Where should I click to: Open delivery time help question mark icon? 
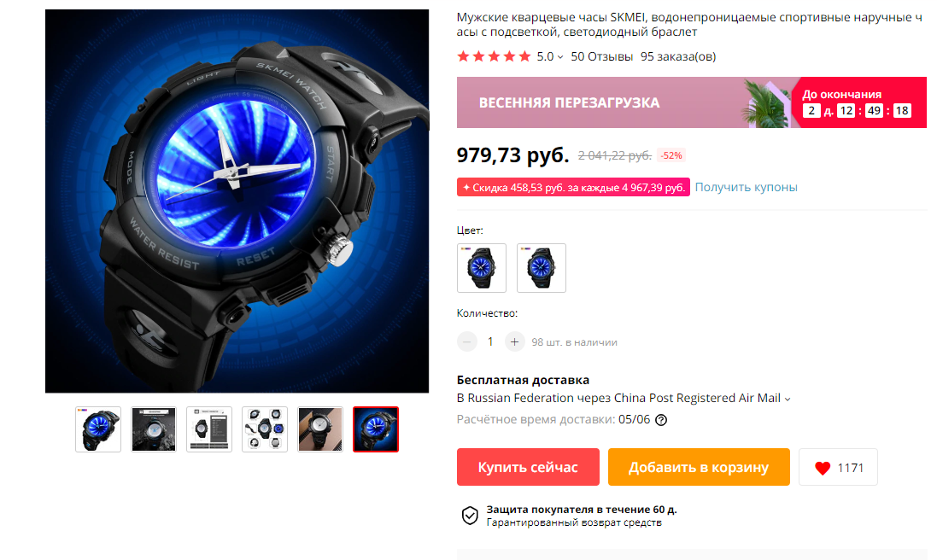(661, 420)
